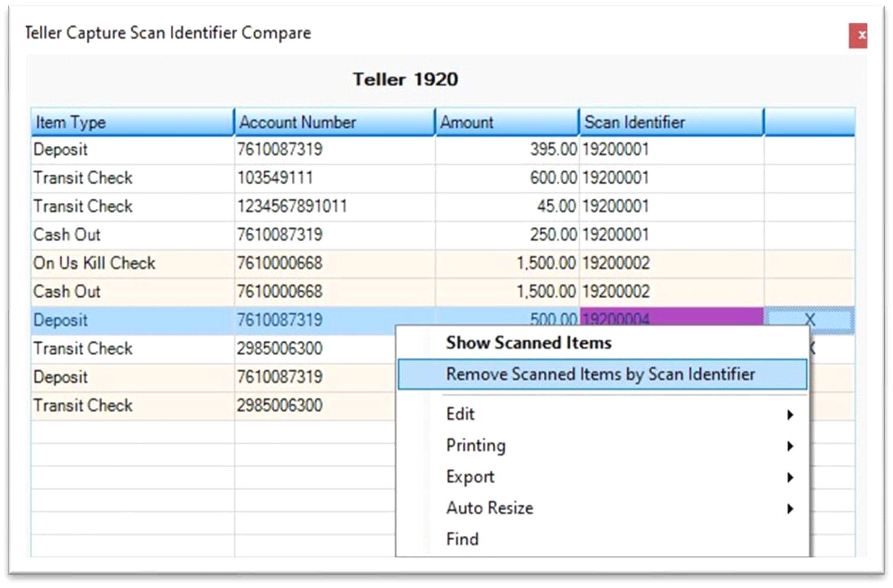Select the Deposit row with amount 395.00
Image resolution: width=893 pixels, height=588 pixels.
[443, 149]
